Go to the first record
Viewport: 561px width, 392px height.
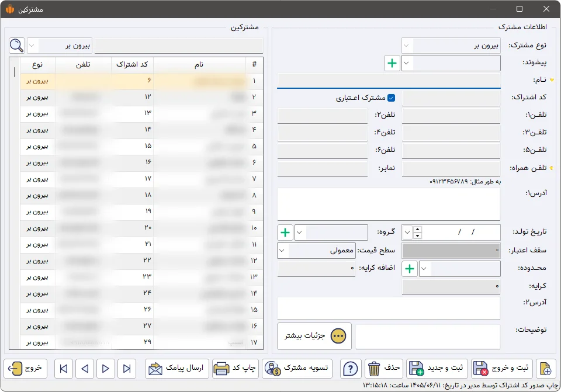pyautogui.click(x=64, y=369)
